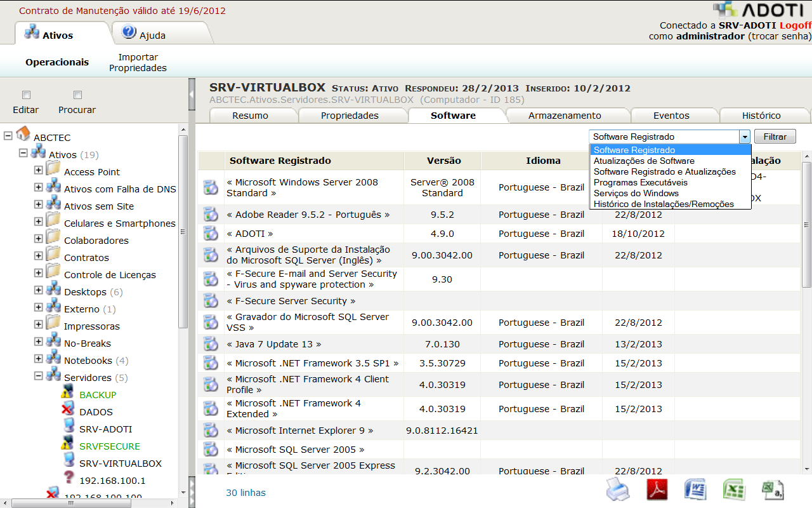Click the left tree vertical scrollbar

183,232
